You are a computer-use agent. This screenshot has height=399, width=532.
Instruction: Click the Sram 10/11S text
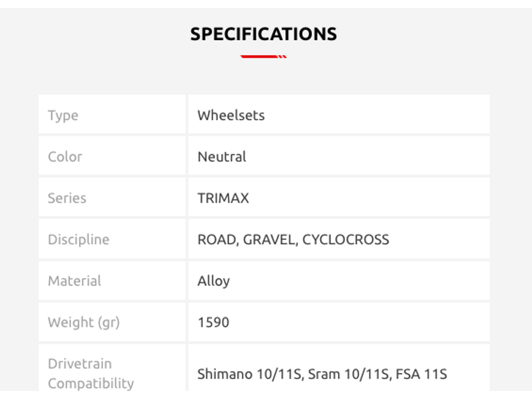click(x=348, y=374)
